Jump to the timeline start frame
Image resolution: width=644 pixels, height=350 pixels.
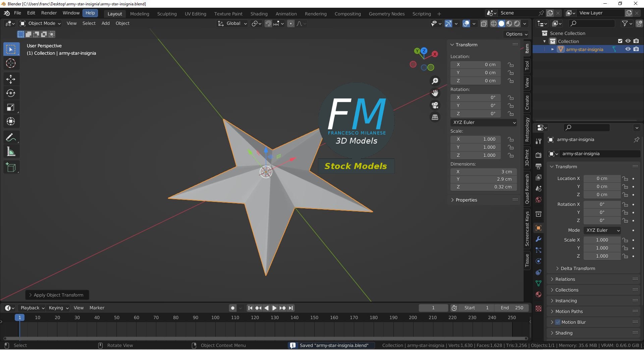pos(250,308)
